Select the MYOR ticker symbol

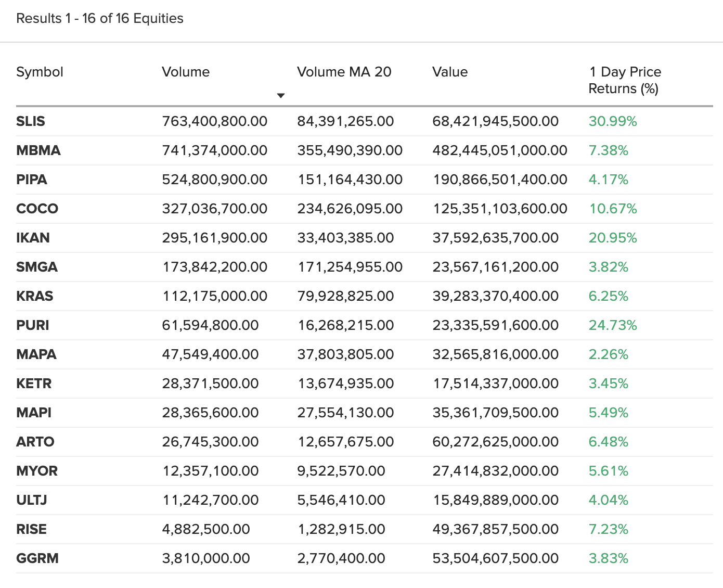37,471
